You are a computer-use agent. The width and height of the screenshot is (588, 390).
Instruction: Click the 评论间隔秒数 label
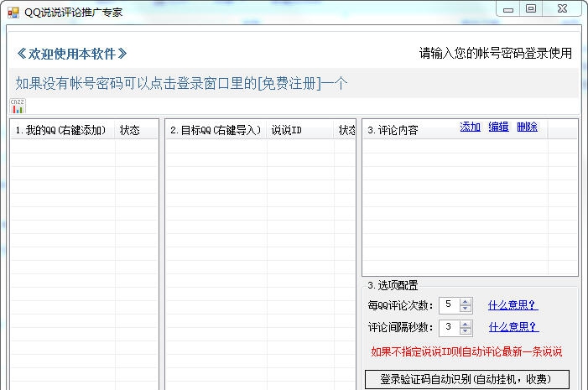pos(400,327)
